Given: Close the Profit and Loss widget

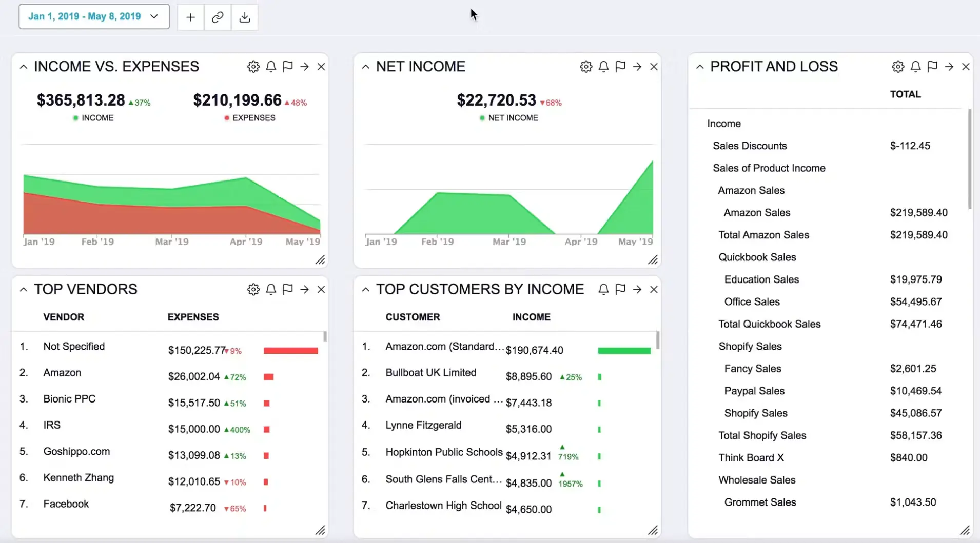Looking at the screenshot, I should (966, 67).
